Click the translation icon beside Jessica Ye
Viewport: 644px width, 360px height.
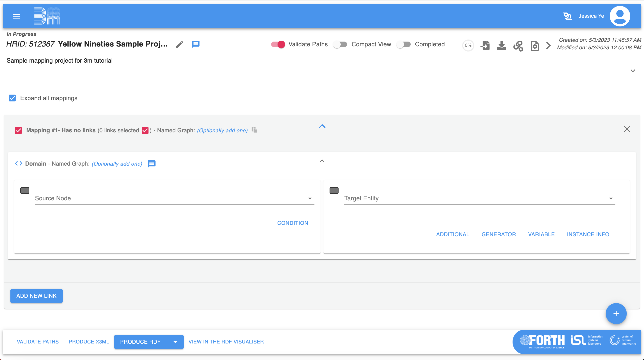567,16
